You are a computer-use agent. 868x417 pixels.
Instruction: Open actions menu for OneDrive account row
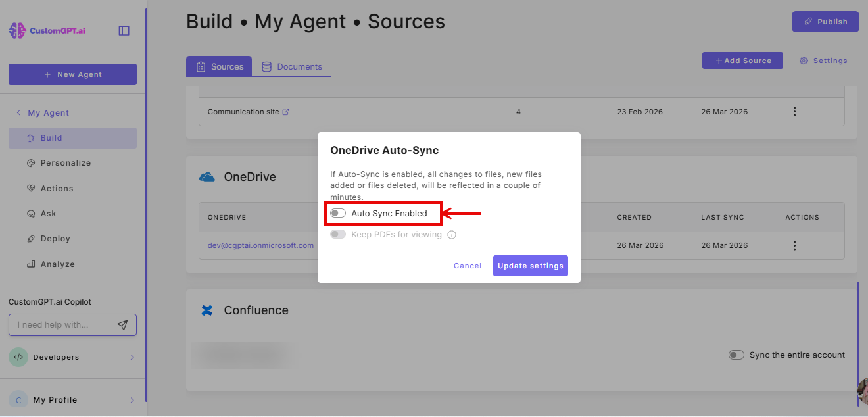[x=794, y=245]
